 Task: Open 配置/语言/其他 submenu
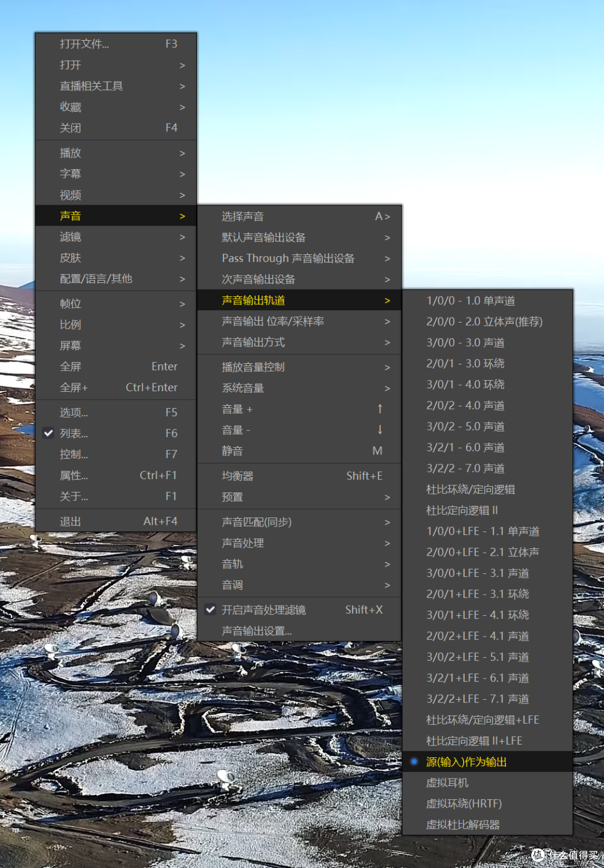pyautogui.click(x=116, y=279)
